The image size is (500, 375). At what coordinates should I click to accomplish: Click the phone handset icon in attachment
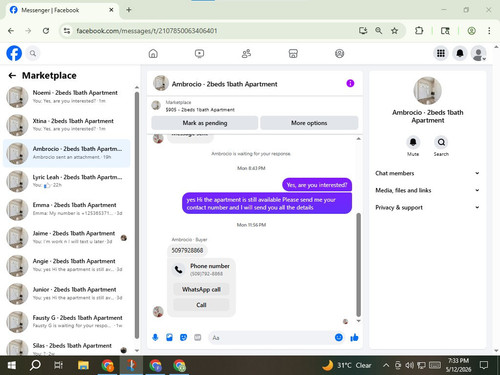pos(179,270)
